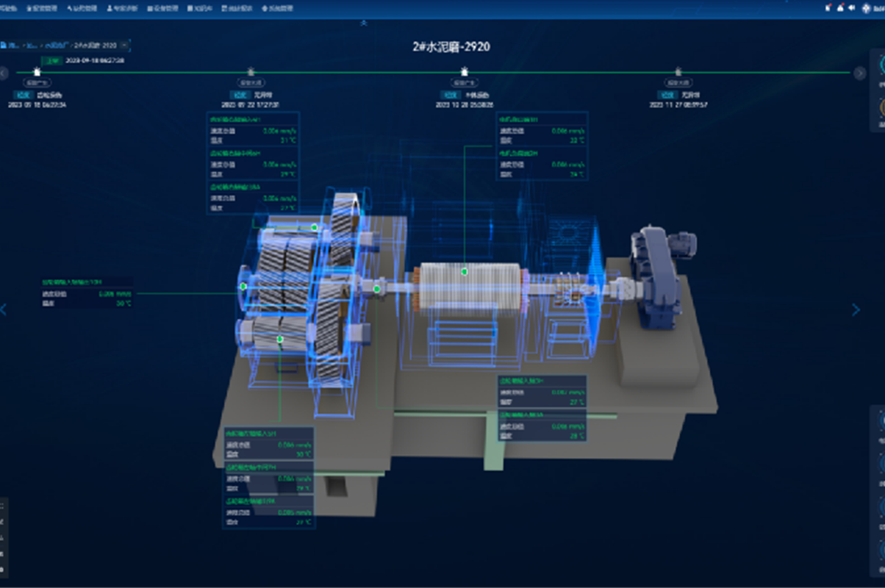Toggle the speaker sound icon in header
885x588 pixels.
[x=851, y=8]
